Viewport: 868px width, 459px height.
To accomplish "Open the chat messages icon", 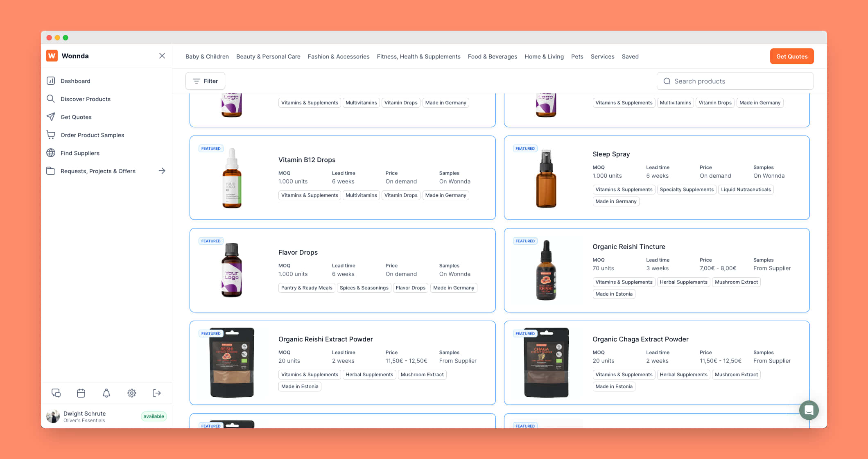I will coord(56,393).
